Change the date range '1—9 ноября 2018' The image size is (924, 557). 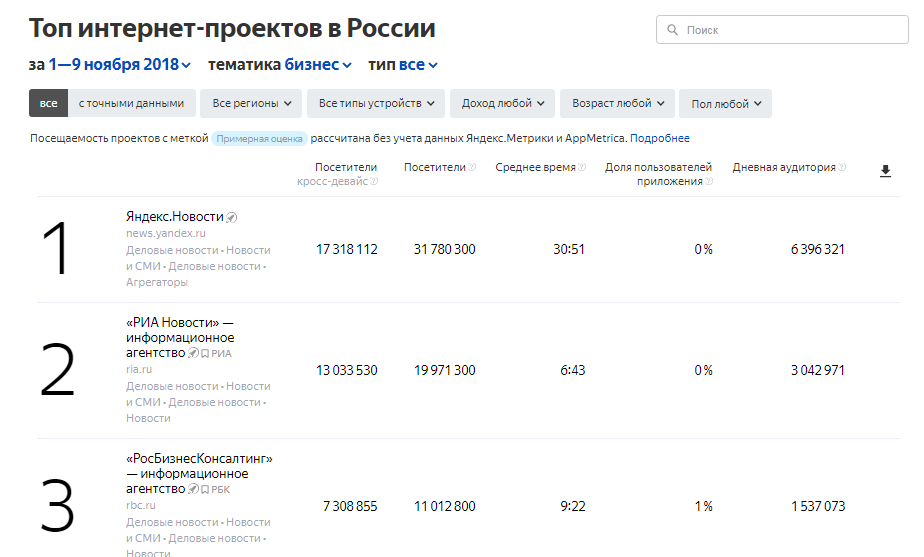pos(119,65)
